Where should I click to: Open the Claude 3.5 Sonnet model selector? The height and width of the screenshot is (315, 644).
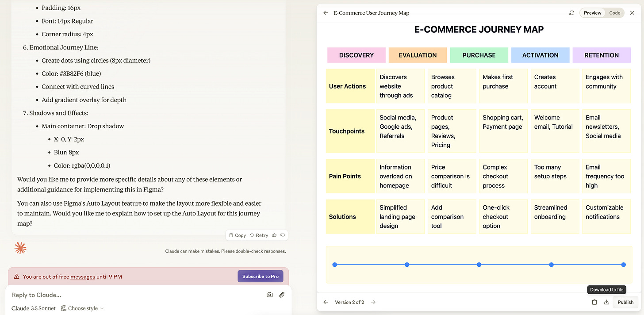[34, 308]
